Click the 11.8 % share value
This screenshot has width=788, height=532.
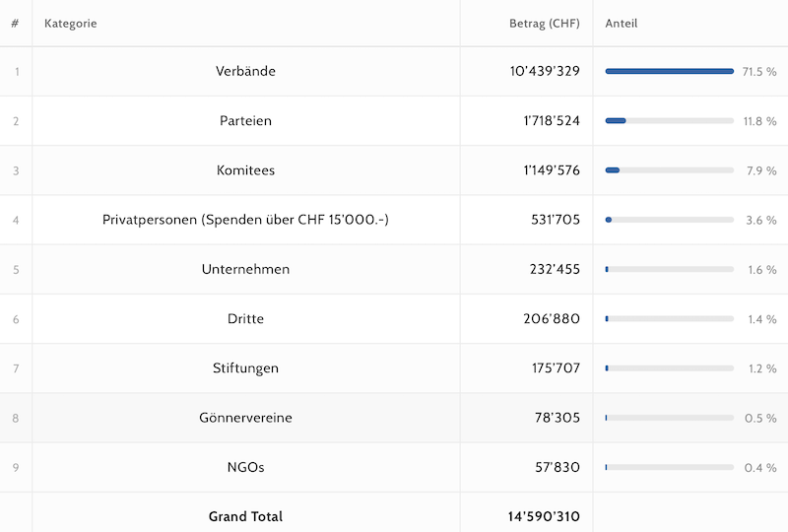[x=759, y=121]
